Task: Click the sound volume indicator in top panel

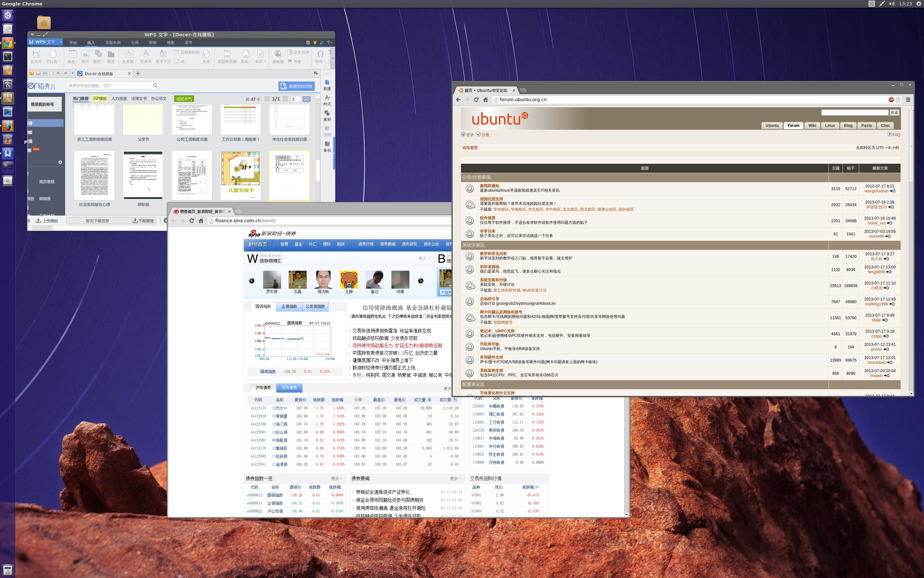Action: pyautogui.click(x=892, y=4)
